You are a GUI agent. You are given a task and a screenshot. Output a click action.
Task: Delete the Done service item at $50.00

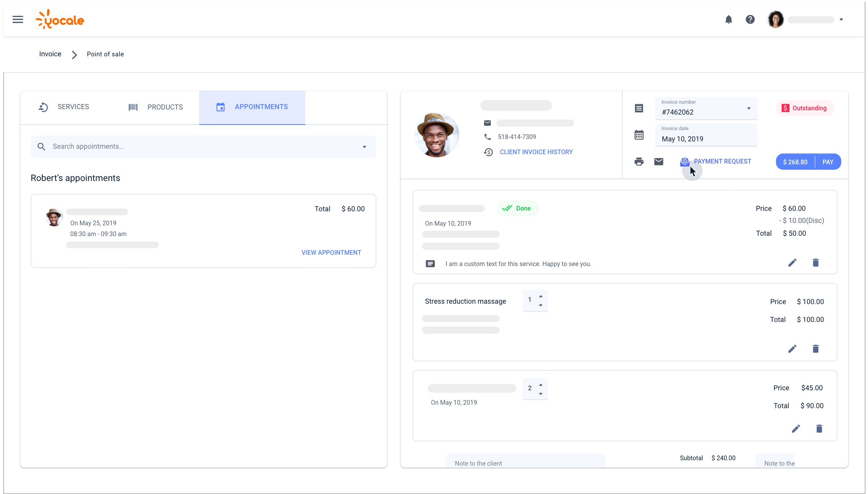(816, 263)
